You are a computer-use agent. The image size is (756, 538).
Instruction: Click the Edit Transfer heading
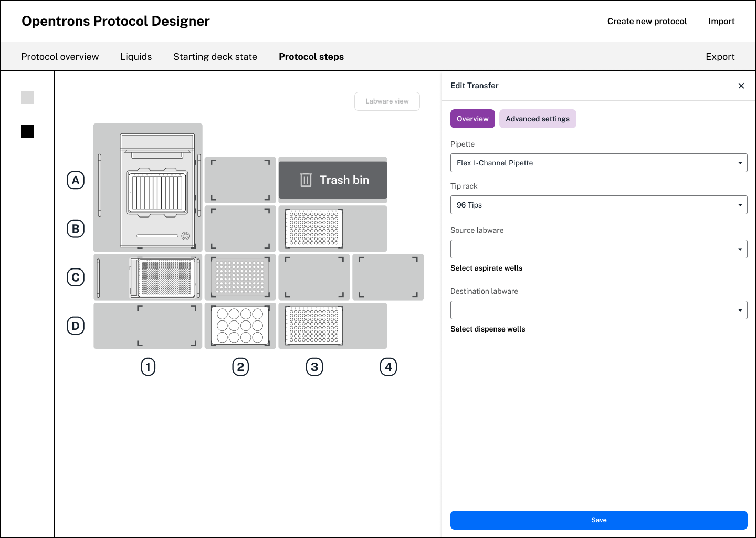[475, 86]
